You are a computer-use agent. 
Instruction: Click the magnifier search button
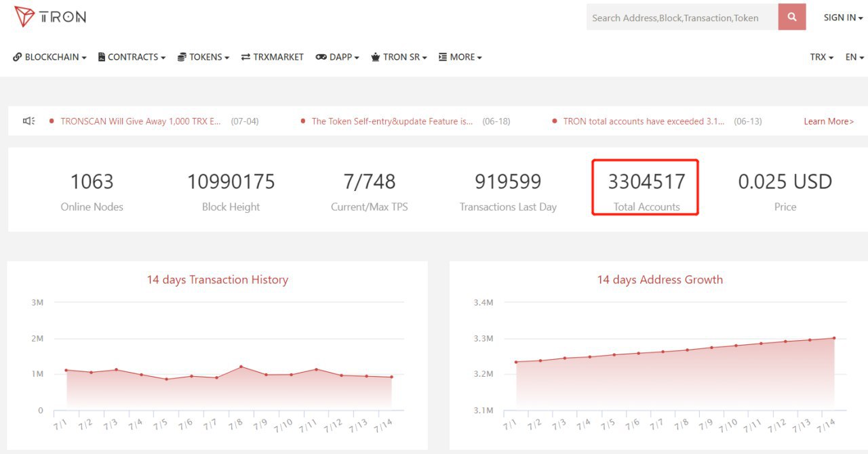[x=792, y=17]
